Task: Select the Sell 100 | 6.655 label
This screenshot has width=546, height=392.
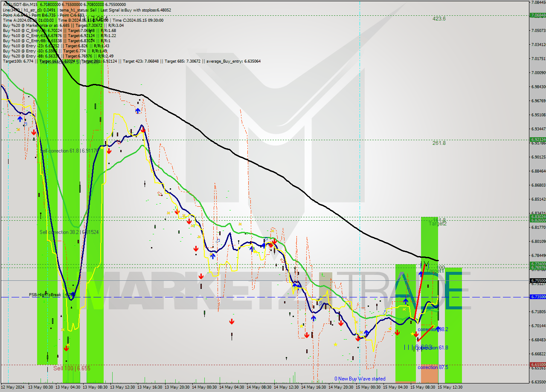Action: tap(72, 368)
